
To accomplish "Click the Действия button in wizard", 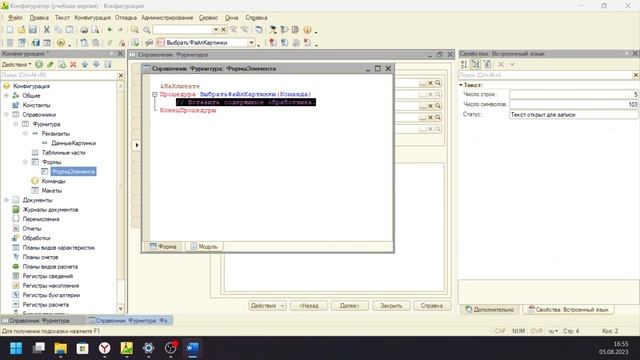I will pos(267,305).
